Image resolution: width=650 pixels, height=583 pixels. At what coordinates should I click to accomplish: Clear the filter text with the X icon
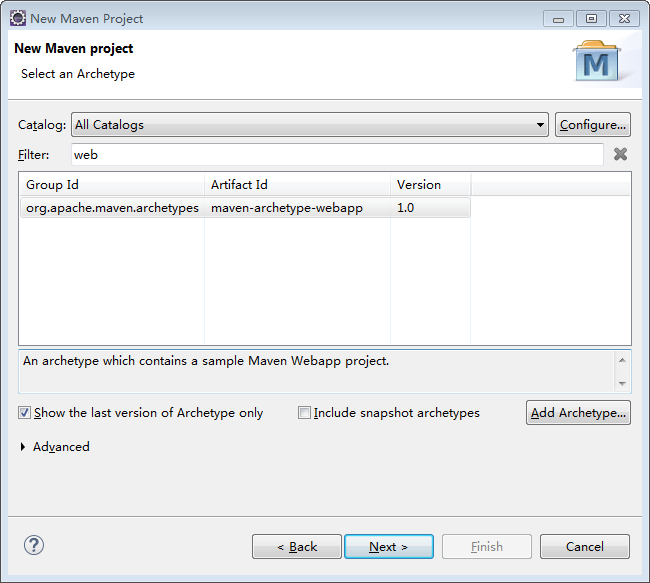click(620, 154)
